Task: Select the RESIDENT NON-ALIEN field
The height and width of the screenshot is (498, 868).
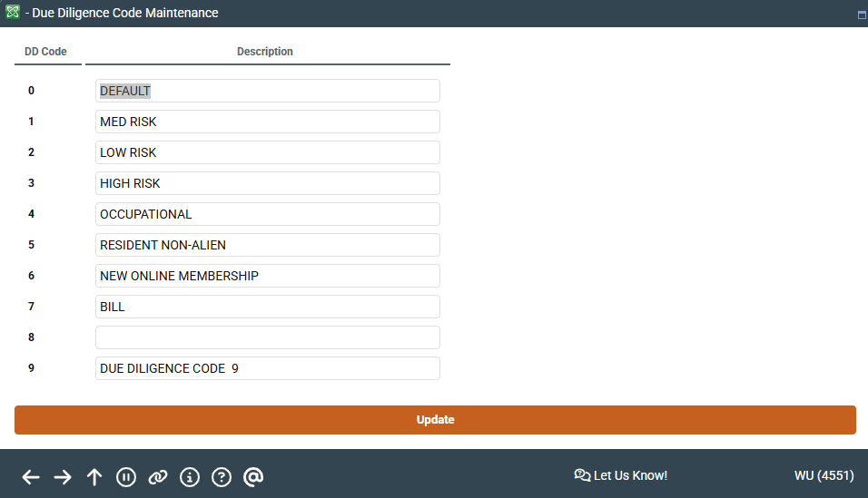Action: click(x=267, y=245)
